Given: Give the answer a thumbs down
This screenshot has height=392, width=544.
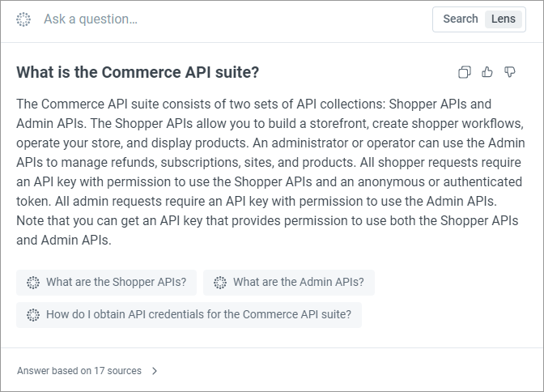Looking at the screenshot, I should 510,72.
